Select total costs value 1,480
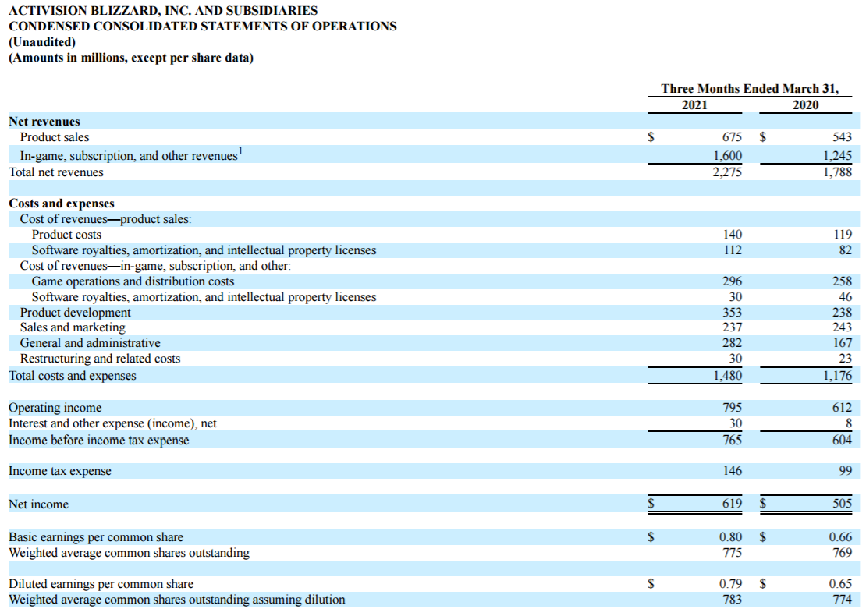 (727, 375)
